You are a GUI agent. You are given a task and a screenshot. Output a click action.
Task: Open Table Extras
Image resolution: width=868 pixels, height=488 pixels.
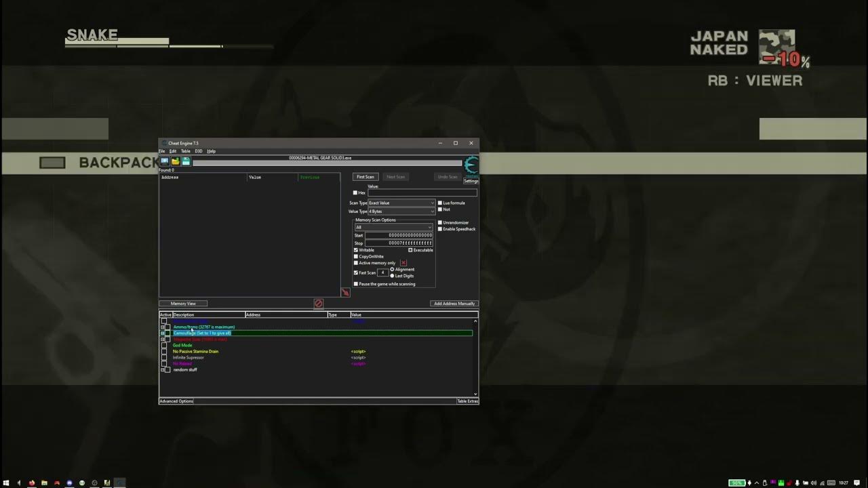pos(467,401)
